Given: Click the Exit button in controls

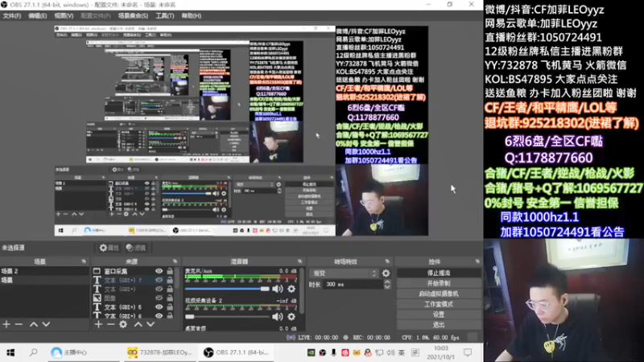Looking at the screenshot, I should pos(439,325).
